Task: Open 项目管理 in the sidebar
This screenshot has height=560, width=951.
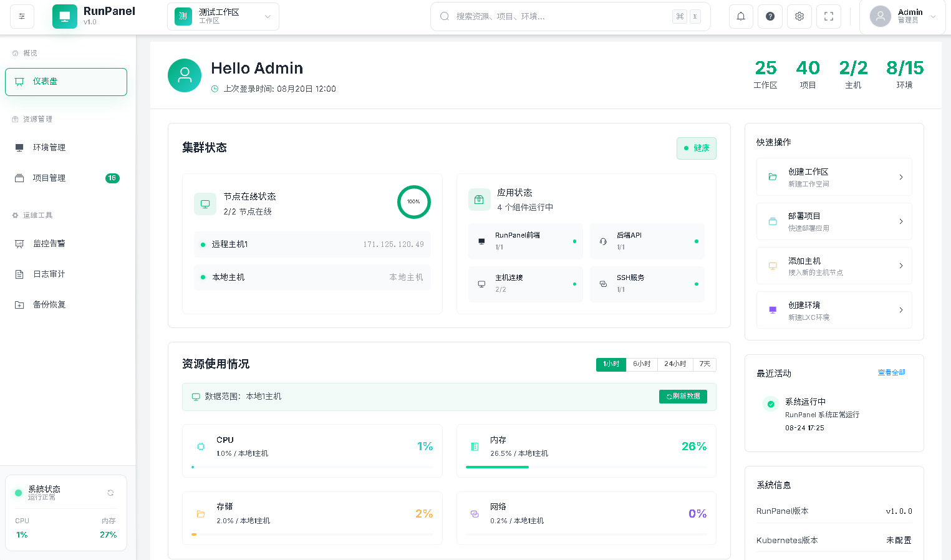Action: click(66, 178)
